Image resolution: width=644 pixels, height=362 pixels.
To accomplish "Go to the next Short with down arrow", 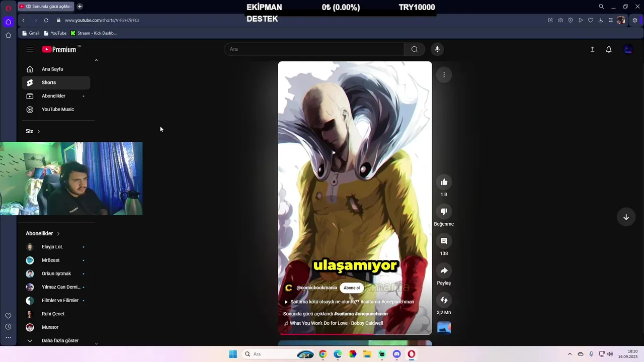I will [626, 217].
